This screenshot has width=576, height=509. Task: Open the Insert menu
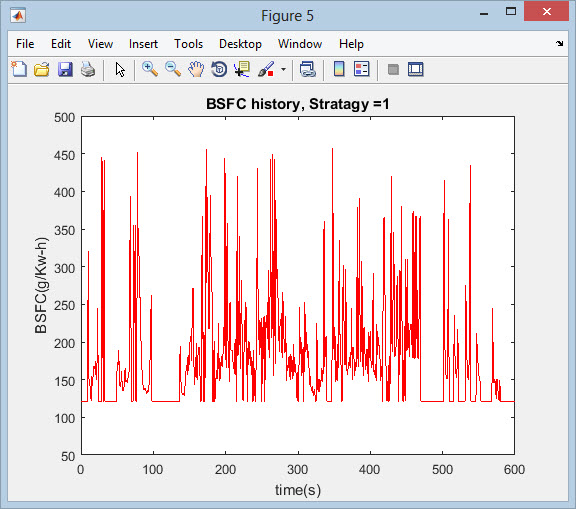coord(143,44)
